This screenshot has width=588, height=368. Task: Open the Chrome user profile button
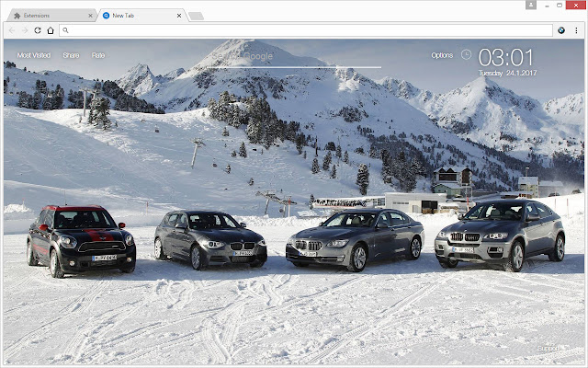(x=531, y=5)
